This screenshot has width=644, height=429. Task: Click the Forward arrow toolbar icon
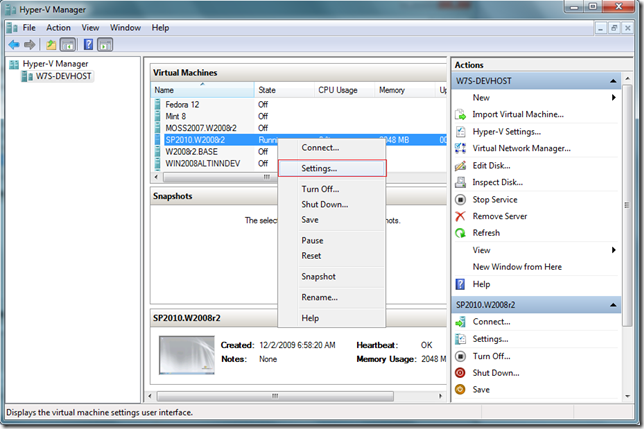click(x=29, y=44)
